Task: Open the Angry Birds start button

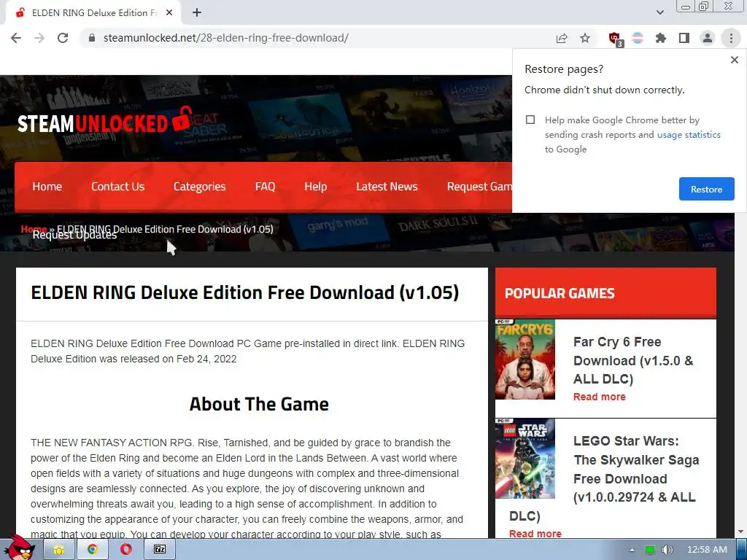Action: pos(19,548)
